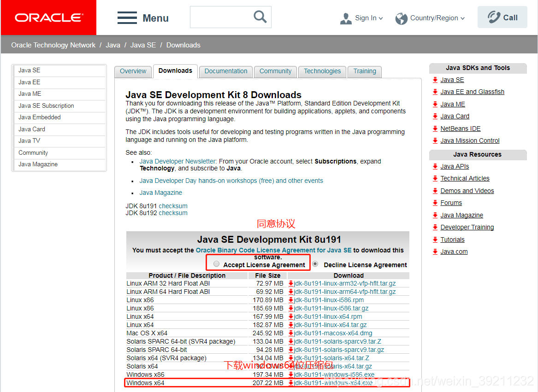Screen dimensions: 538x392
Task: Click download arrow icon beside Java APIs
Action: coord(435,166)
